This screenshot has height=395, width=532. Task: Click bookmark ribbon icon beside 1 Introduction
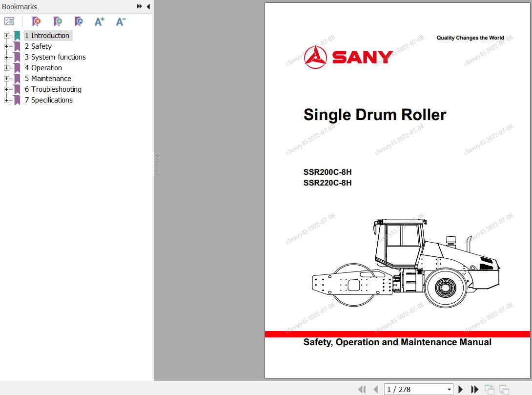[x=17, y=36]
